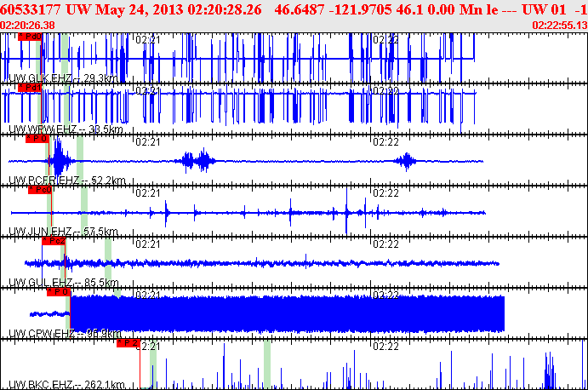Click the green band on the GLK trace
Image resolution: width=588 pixels, height=390 pixels.
pyautogui.click(x=66, y=58)
